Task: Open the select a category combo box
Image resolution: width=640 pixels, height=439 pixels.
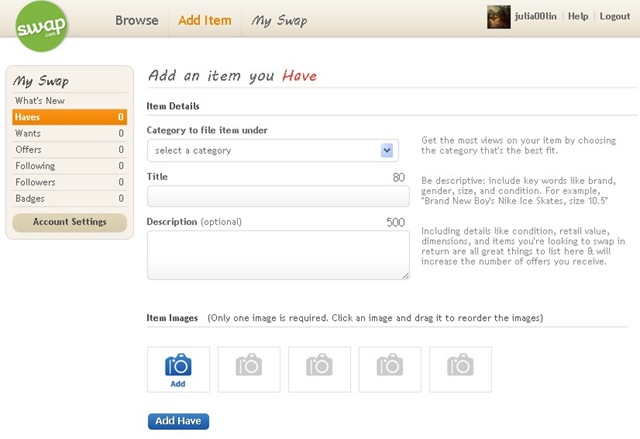Action: point(273,151)
